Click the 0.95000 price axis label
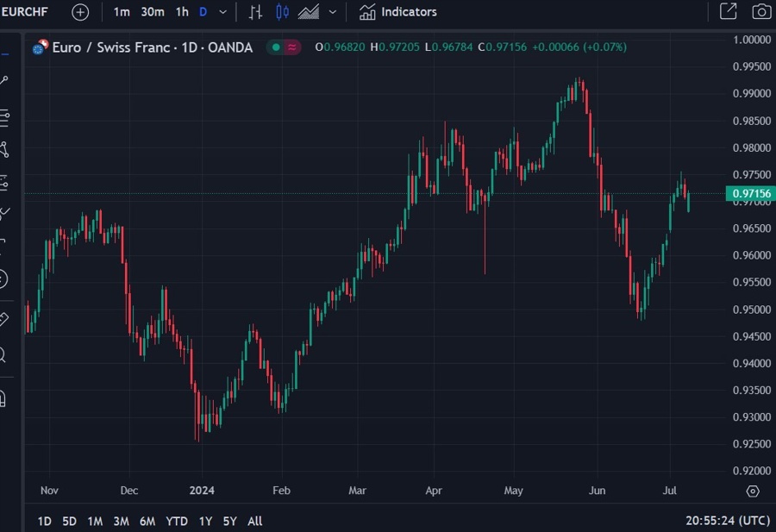Image resolution: width=776 pixels, height=532 pixels. [x=751, y=310]
